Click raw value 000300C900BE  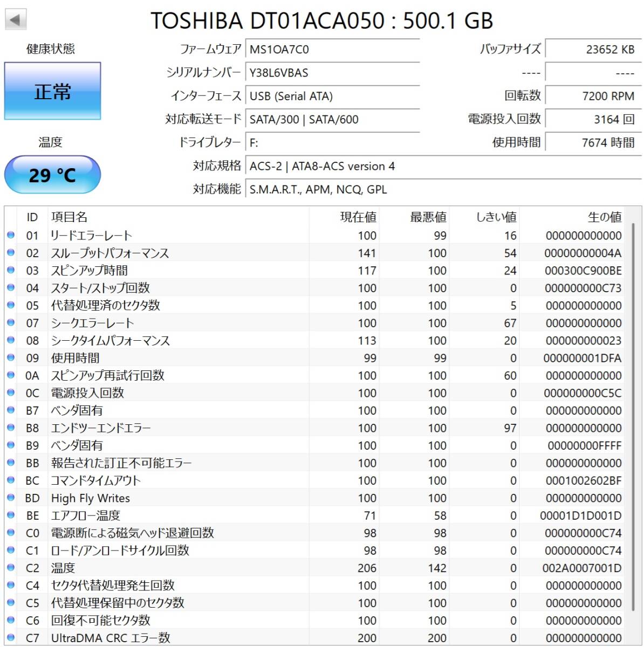(583, 271)
